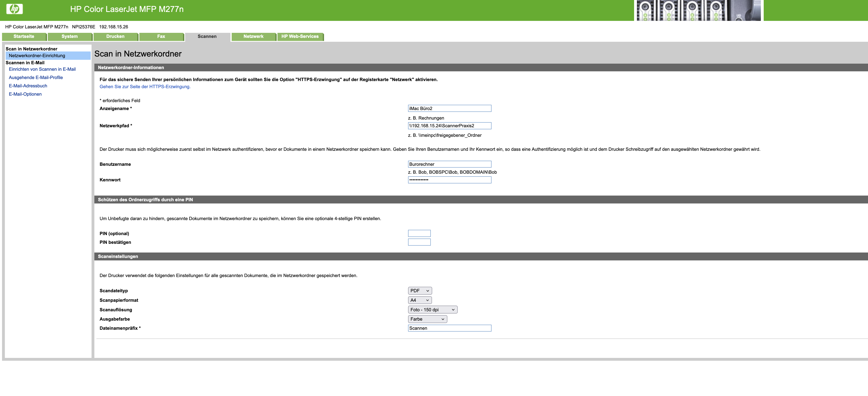Expand the Scanauflösung dropdown
The image size is (868, 396).
pos(432,309)
